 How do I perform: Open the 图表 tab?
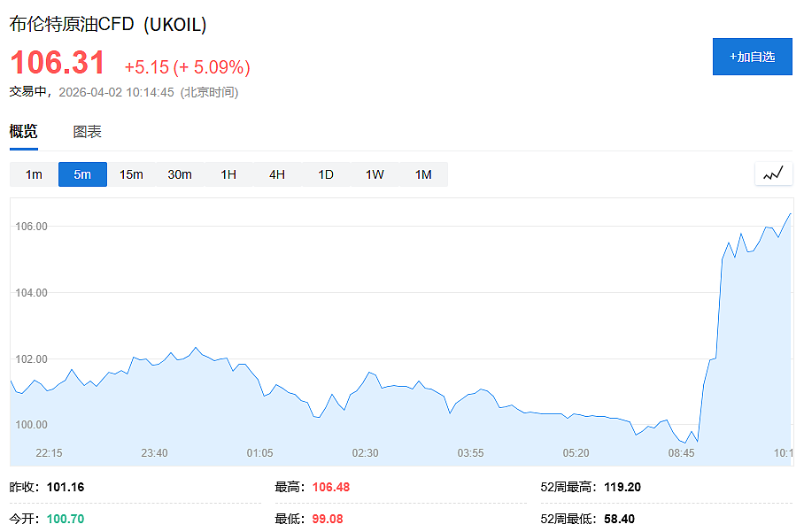click(x=87, y=132)
